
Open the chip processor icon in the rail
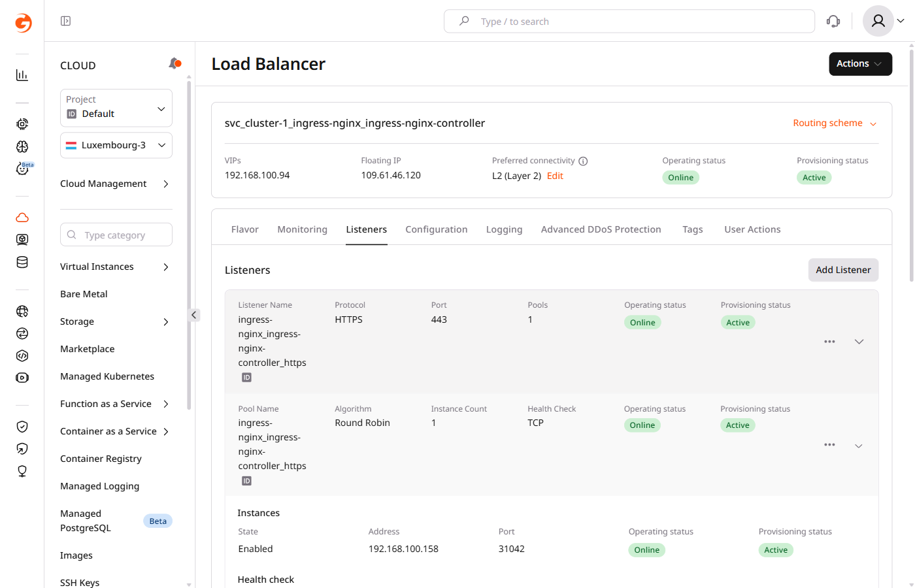pos(22,124)
